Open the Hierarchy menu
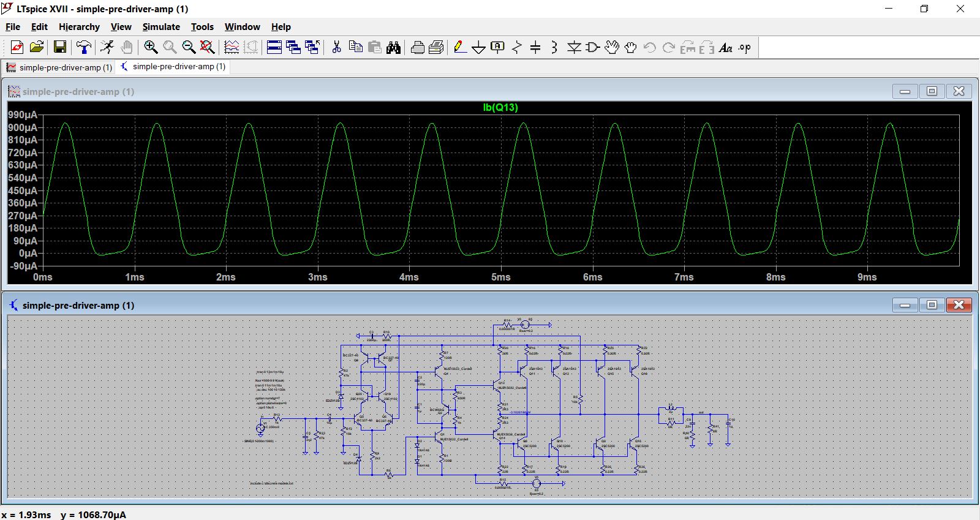980x520 pixels. 79,27
